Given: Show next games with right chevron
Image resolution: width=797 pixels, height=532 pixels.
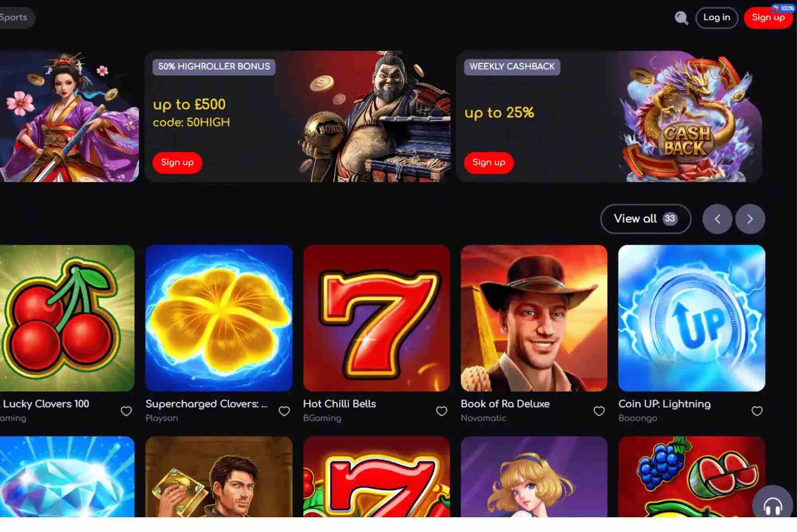Looking at the screenshot, I should point(750,219).
